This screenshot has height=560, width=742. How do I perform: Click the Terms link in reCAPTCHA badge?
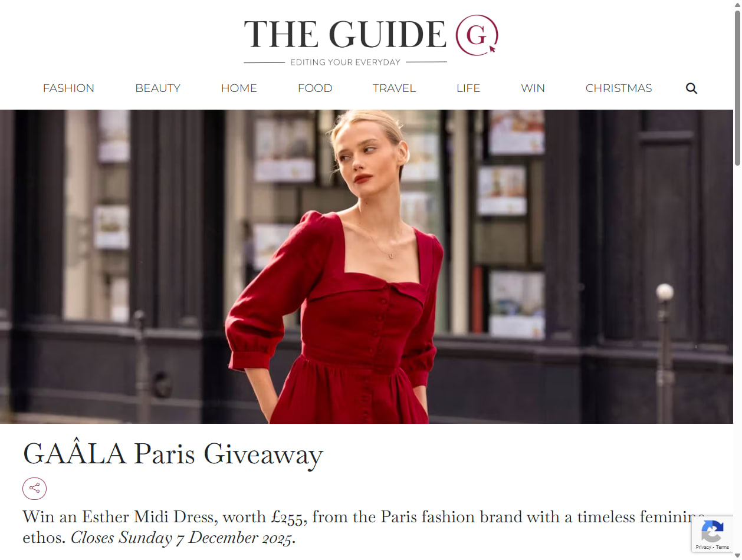[723, 548]
